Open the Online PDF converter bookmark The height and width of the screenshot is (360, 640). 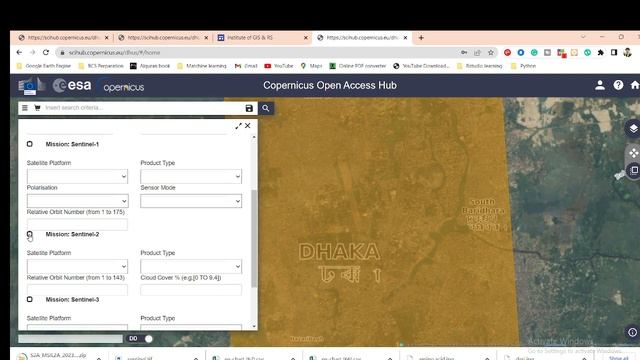click(358, 66)
